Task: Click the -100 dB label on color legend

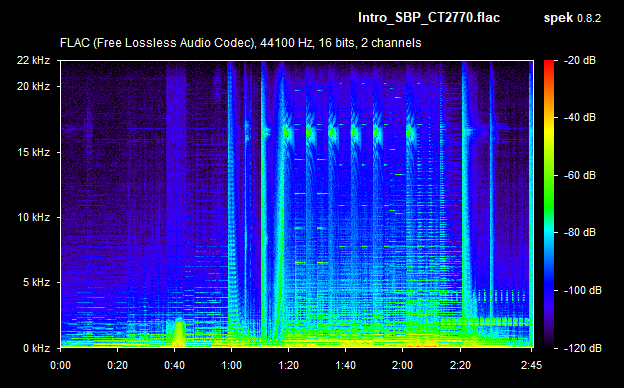Action: point(583,290)
